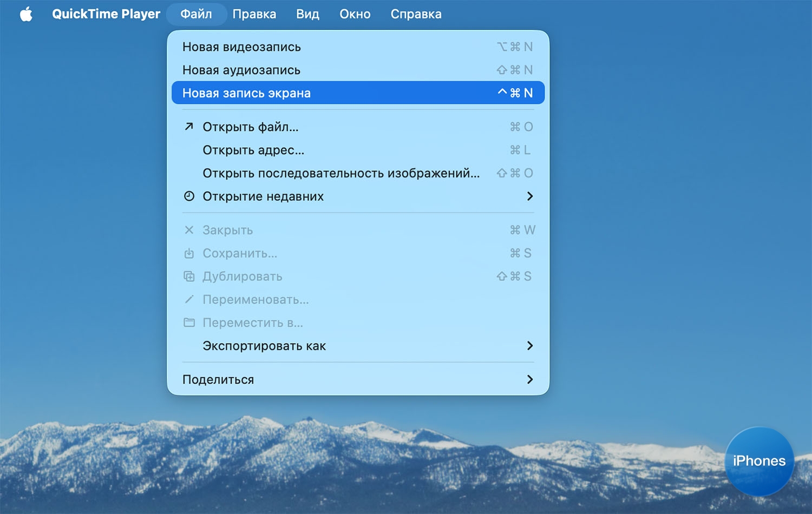This screenshot has height=514, width=812.
Task: Click the Переименовать… menu item
Action: point(358,299)
